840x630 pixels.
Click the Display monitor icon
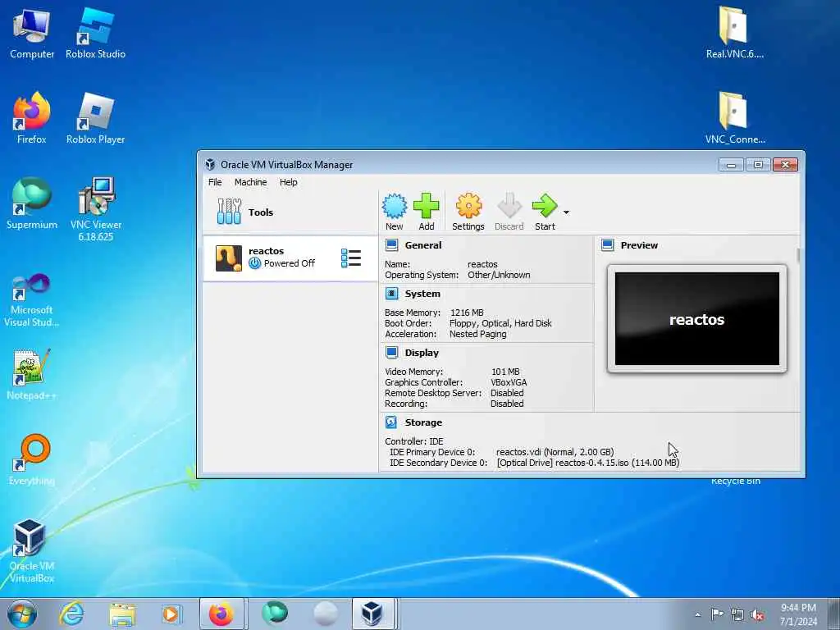pyautogui.click(x=391, y=353)
